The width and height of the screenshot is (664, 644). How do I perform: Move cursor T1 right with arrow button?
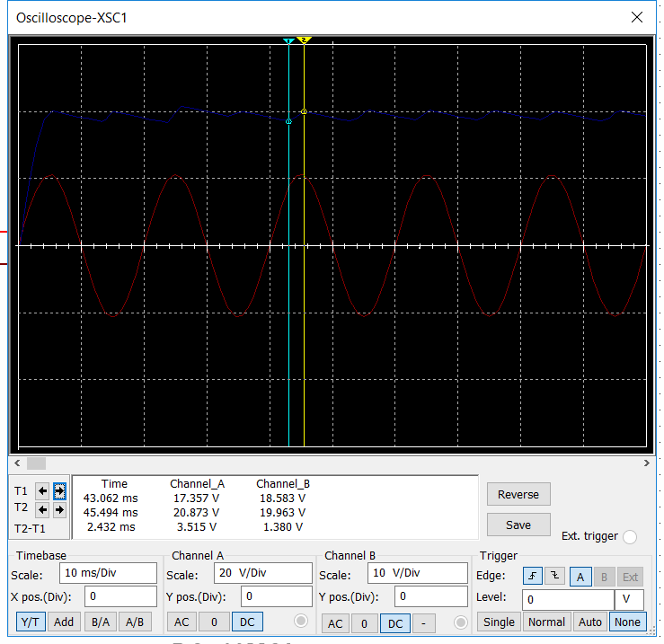coord(59,490)
